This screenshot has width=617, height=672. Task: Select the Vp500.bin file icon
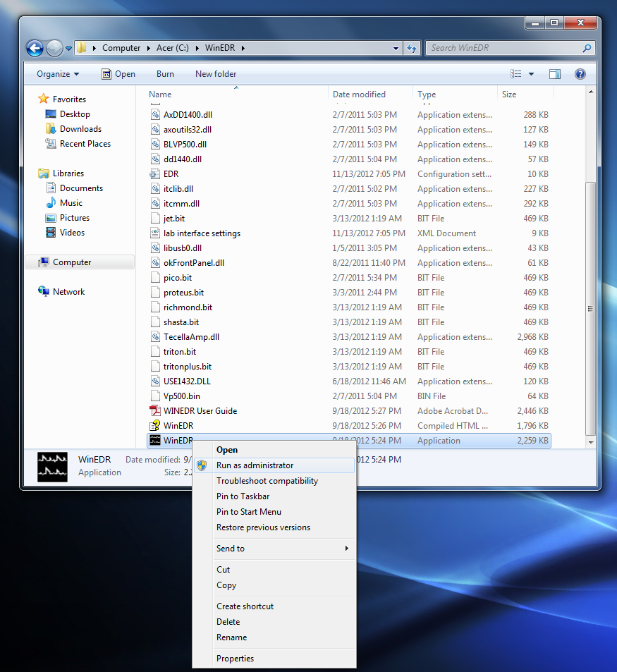point(155,396)
